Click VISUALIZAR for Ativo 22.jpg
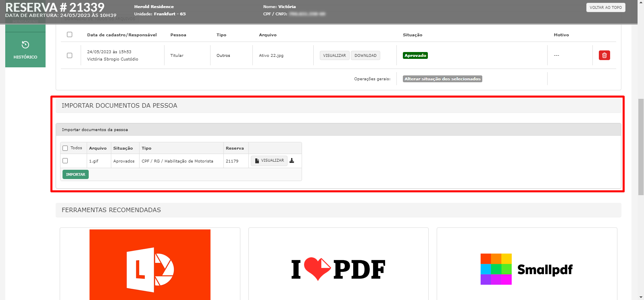Image resolution: width=644 pixels, height=300 pixels. [334, 55]
